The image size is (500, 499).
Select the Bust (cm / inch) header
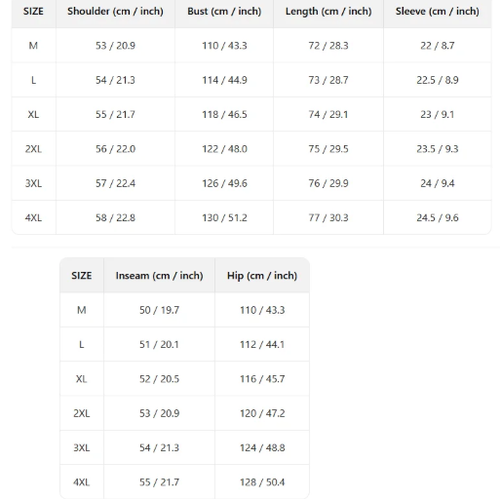pyautogui.click(x=224, y=11)
